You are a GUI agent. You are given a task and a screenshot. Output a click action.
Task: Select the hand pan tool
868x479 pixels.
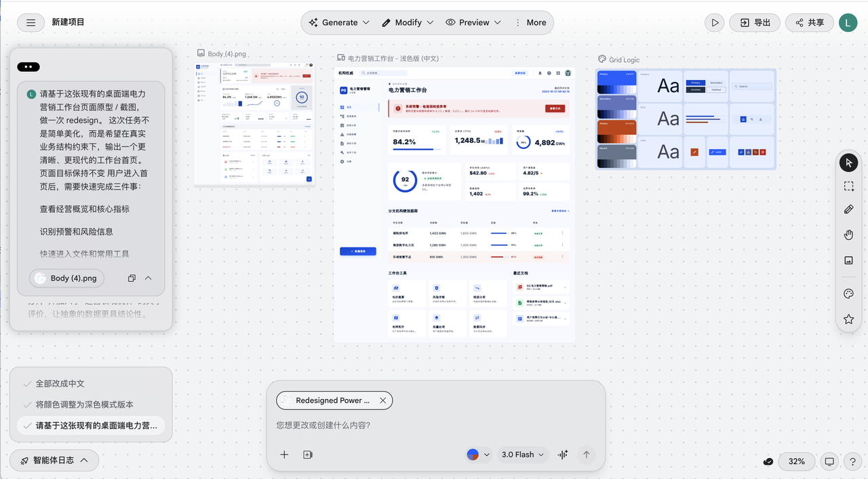pyautogui.click(x=848, y=235)
